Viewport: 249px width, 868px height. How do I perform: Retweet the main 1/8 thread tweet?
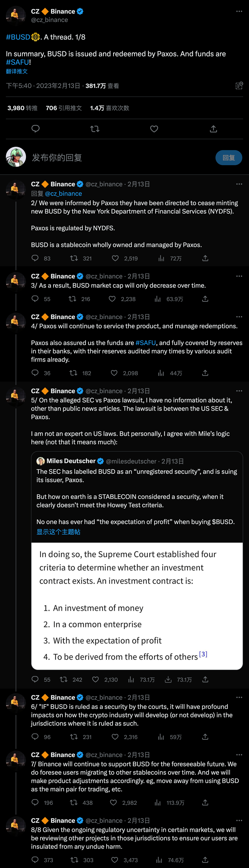pyautogui.click(x=95, y=129)
